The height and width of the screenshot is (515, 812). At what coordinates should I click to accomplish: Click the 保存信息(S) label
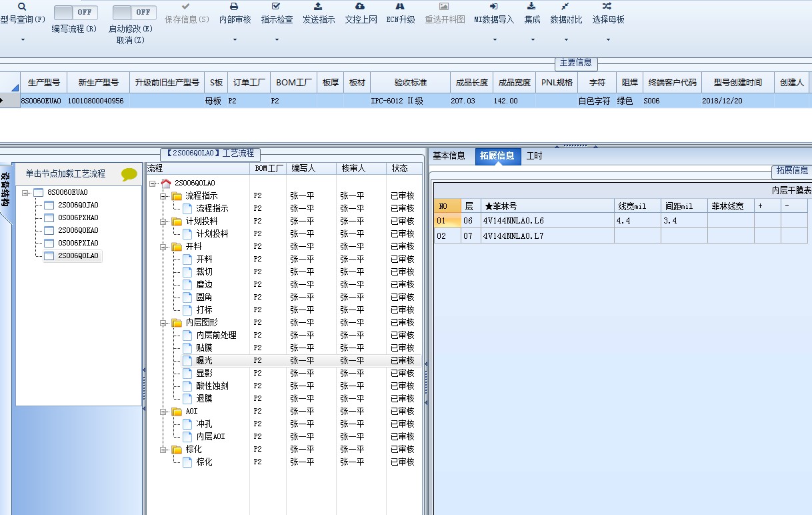coord(186,19)
